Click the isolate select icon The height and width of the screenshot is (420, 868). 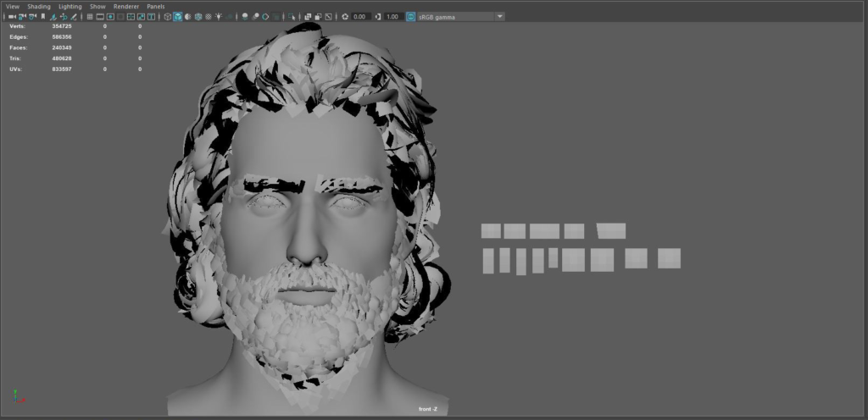tap(291, 16)
